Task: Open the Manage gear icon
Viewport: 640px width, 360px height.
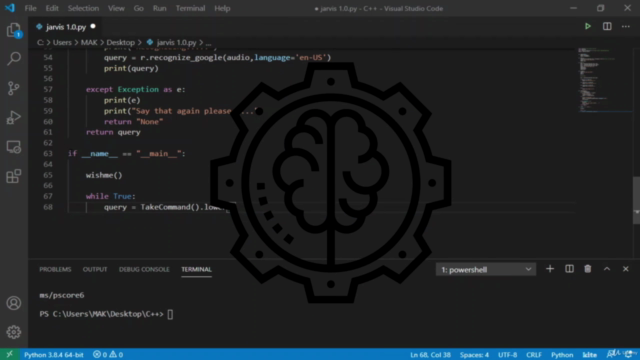Action: click(13, 332)
